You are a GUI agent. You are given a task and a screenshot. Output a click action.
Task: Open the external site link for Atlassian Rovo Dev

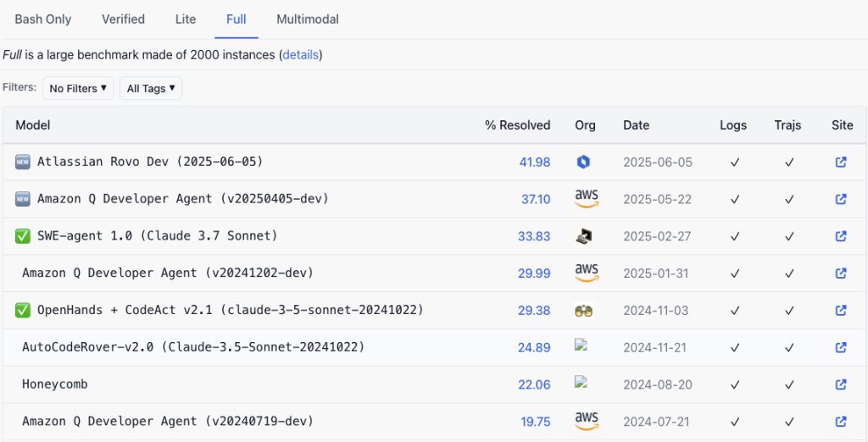841,162
